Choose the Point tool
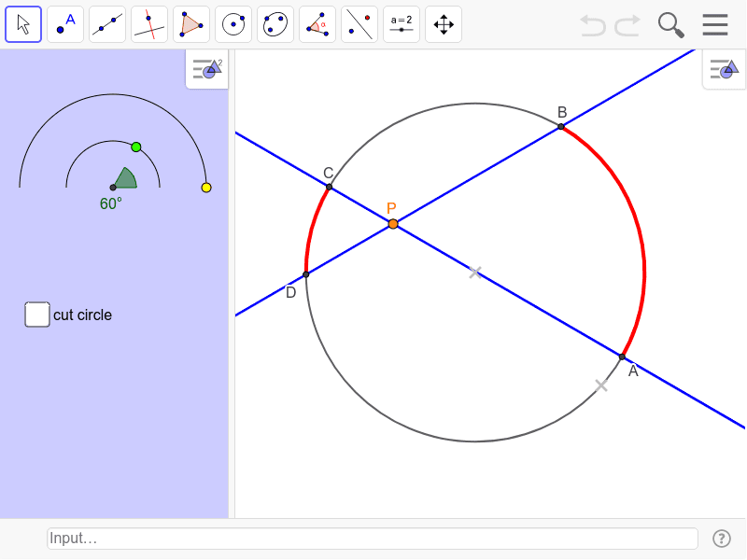 64,24
